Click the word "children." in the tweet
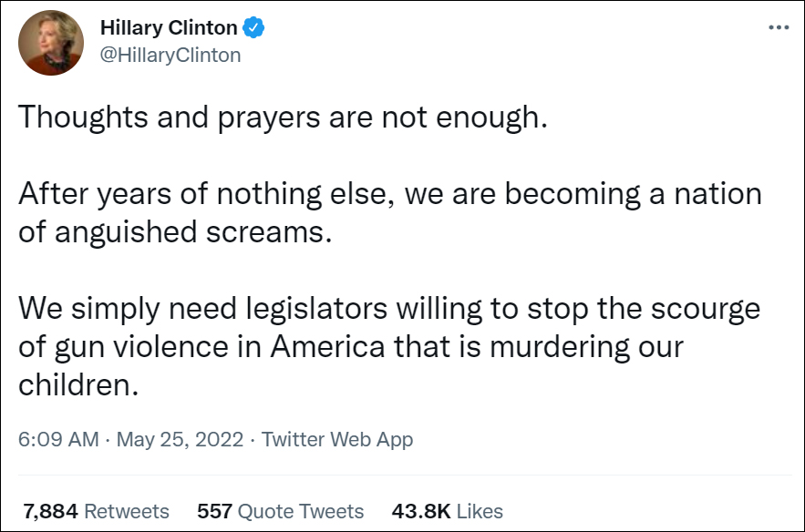805x532 pixels. pyautogui.click(x=78, y=384)
